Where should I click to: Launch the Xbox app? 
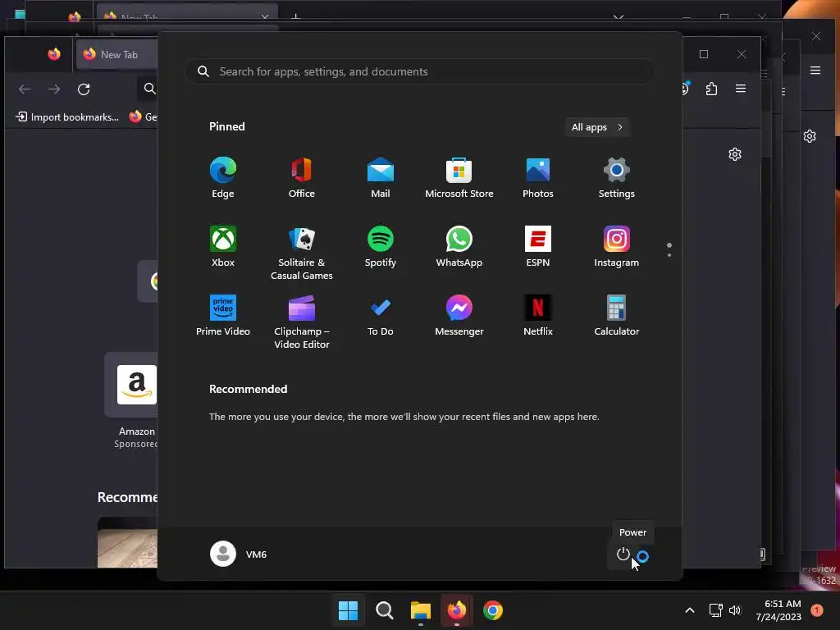tap(223, 247)
